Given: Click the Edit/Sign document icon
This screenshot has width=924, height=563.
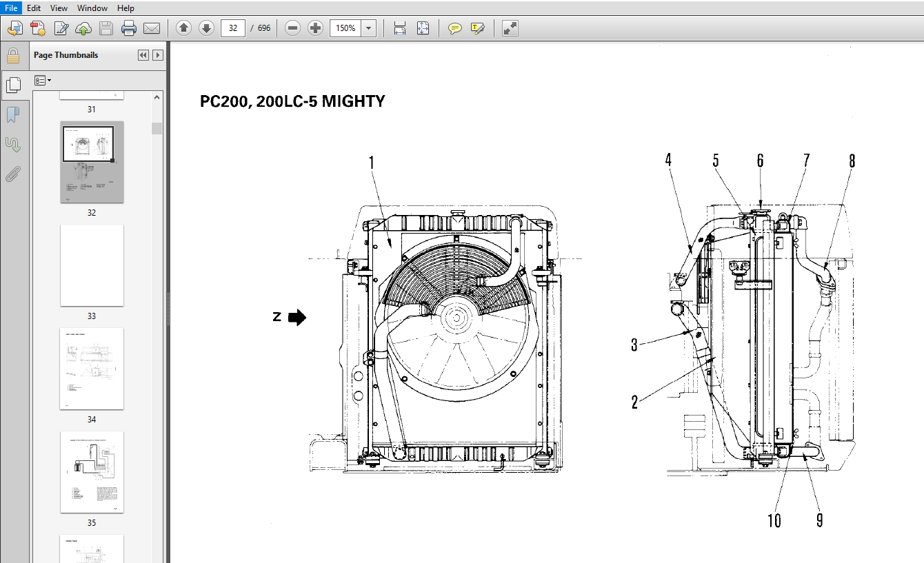Looking at the screenshot, I should 61,28.
